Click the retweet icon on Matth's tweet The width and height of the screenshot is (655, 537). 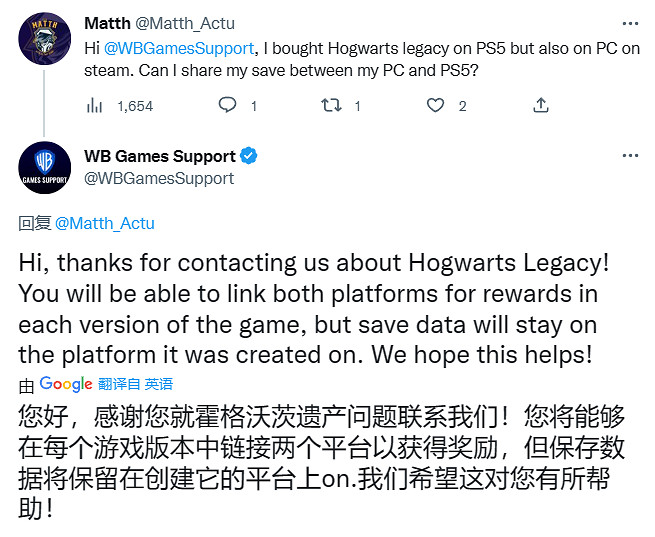click(x=332, y=105)
